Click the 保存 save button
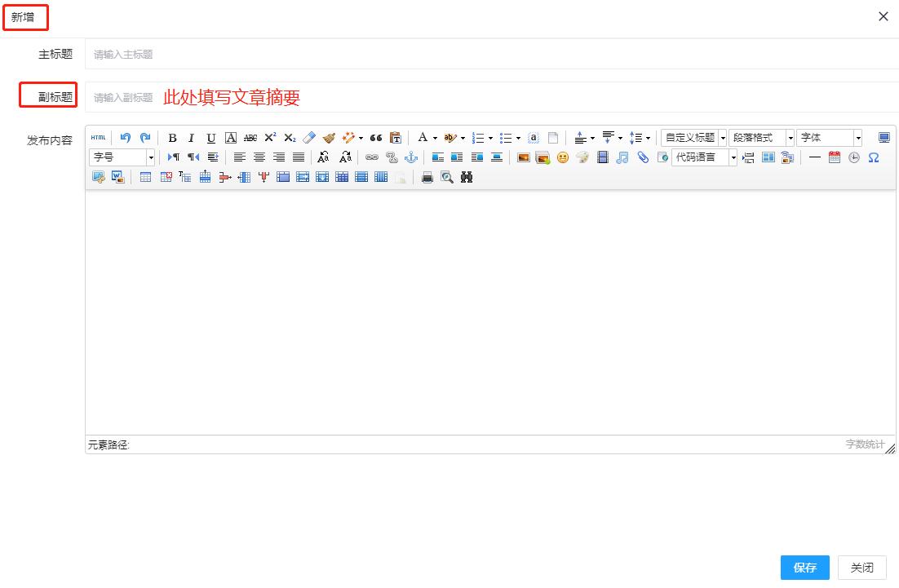The height and width of the screenshot is (588, 899). coord(804,568)
